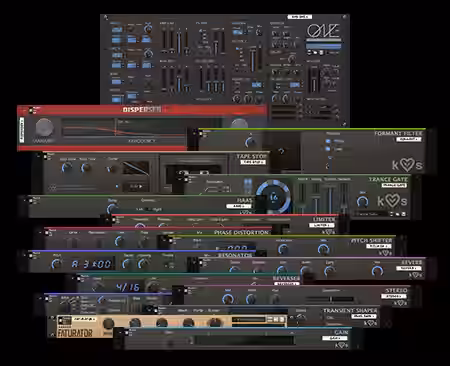This screenshot has width=450, height=366.
Task: Click the Stereo Width knob
Action: 252,299
